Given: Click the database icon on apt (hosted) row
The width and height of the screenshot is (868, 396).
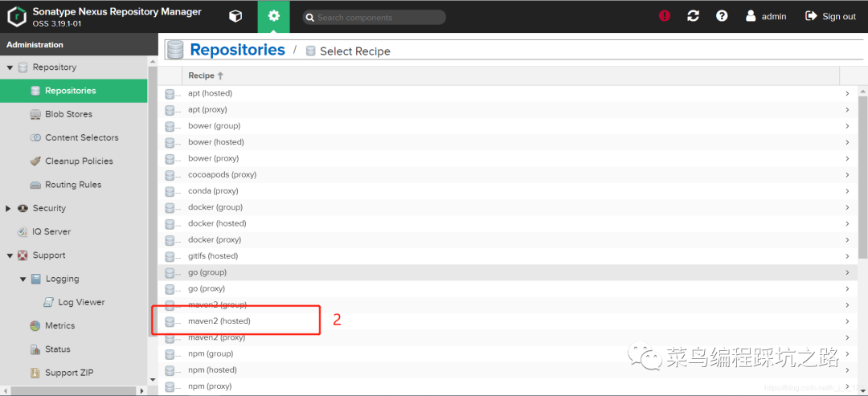Looking at the screenshot, I should (x=170, y=93).
